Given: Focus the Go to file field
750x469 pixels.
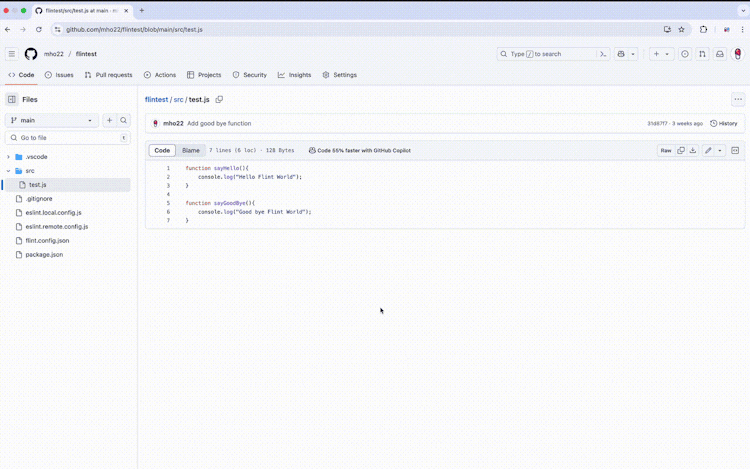Looking at the screenshot, I should 70,138.
